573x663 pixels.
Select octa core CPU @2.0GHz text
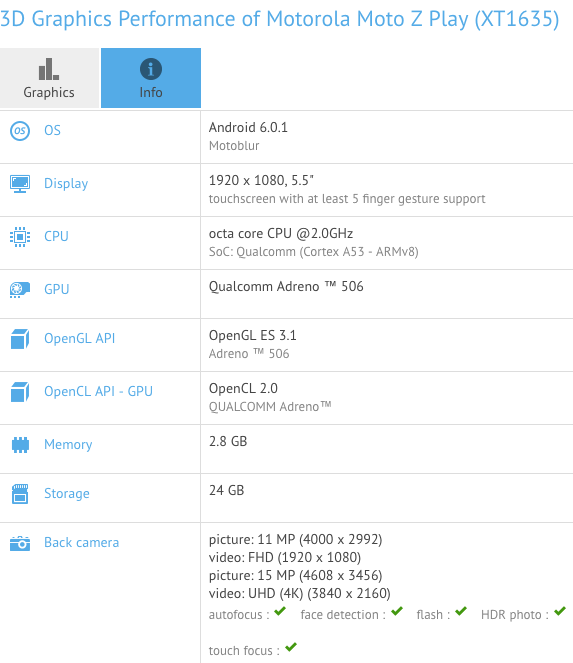pos(281,233)
